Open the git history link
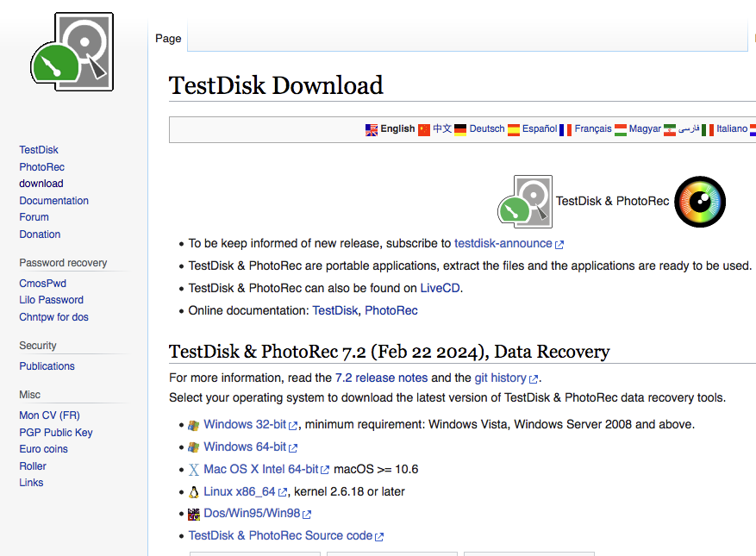756x556 pixels. coord(501,378)
